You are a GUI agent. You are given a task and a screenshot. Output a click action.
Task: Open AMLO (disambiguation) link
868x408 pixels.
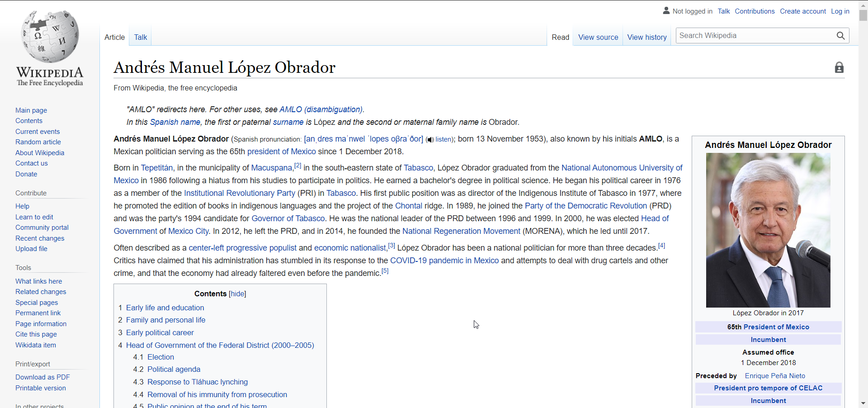[321, 109]
